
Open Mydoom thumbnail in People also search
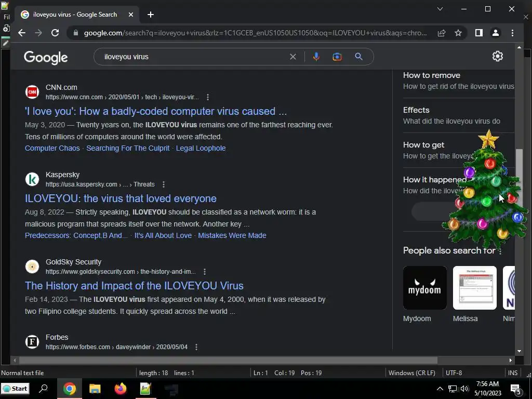click(425, 288)
